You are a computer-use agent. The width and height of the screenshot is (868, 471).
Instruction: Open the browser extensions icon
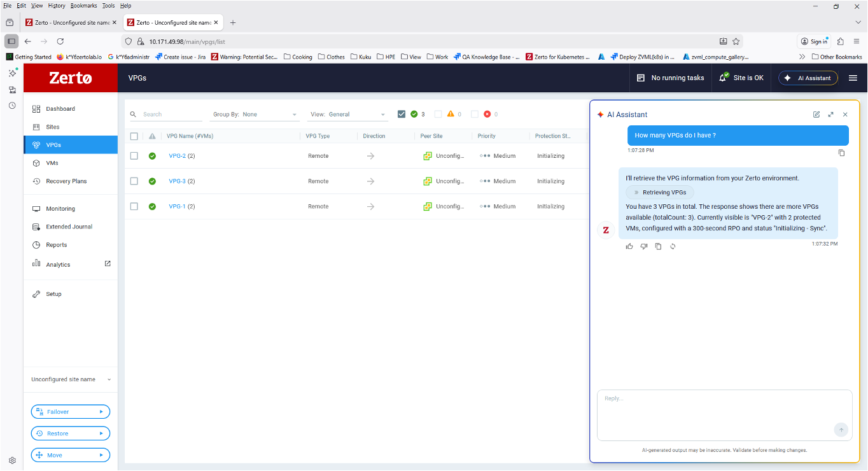(x=841, y=41)
